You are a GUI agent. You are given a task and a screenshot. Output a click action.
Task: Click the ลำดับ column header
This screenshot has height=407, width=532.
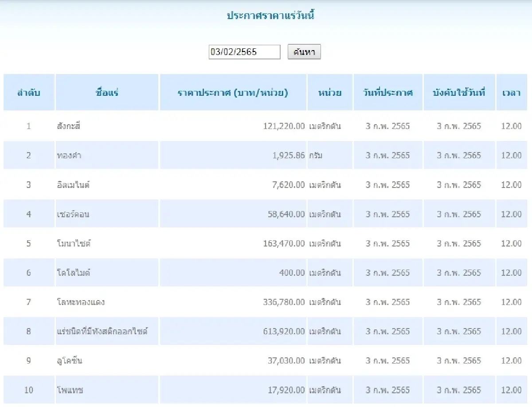tap(29, 93)
